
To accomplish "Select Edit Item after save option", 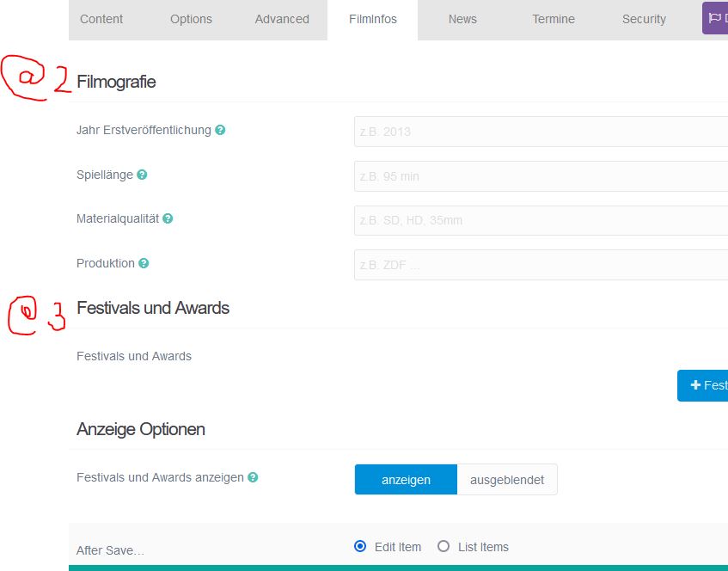I will click(x=360, y=546).
